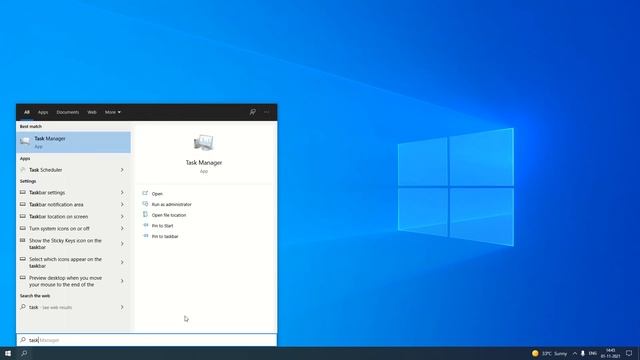Click the Turn system icons row icon
The image size is (640, 360).
[23, 228]
